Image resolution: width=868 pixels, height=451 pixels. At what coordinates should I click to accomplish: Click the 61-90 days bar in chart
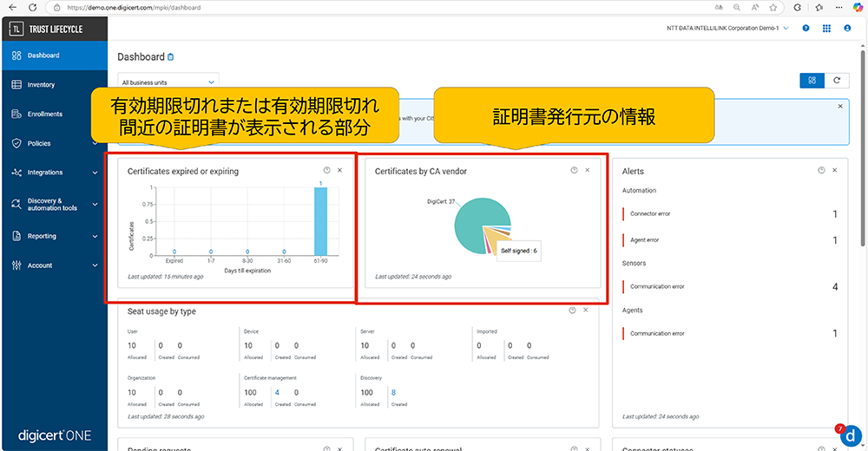click(320, 221)
